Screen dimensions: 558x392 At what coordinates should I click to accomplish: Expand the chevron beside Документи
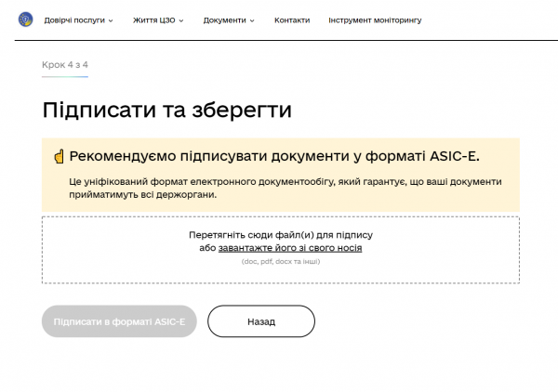click(252, 20)
